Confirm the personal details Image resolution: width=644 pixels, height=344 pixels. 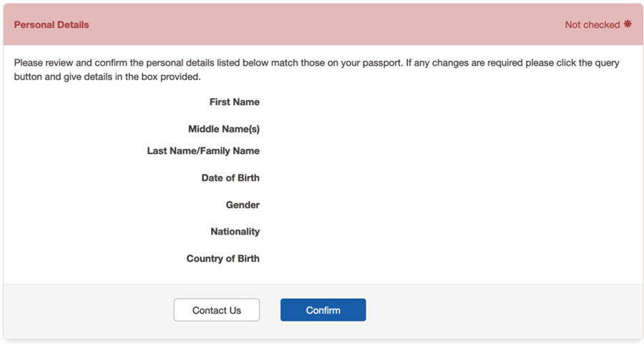pyautogui.click(x=323, y=310)
